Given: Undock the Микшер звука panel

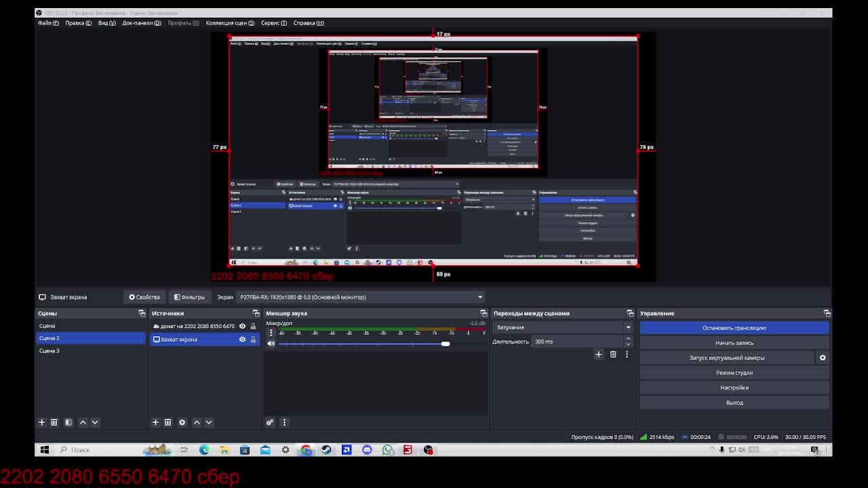Looking at the screenshot, I should tap(484, 313).
